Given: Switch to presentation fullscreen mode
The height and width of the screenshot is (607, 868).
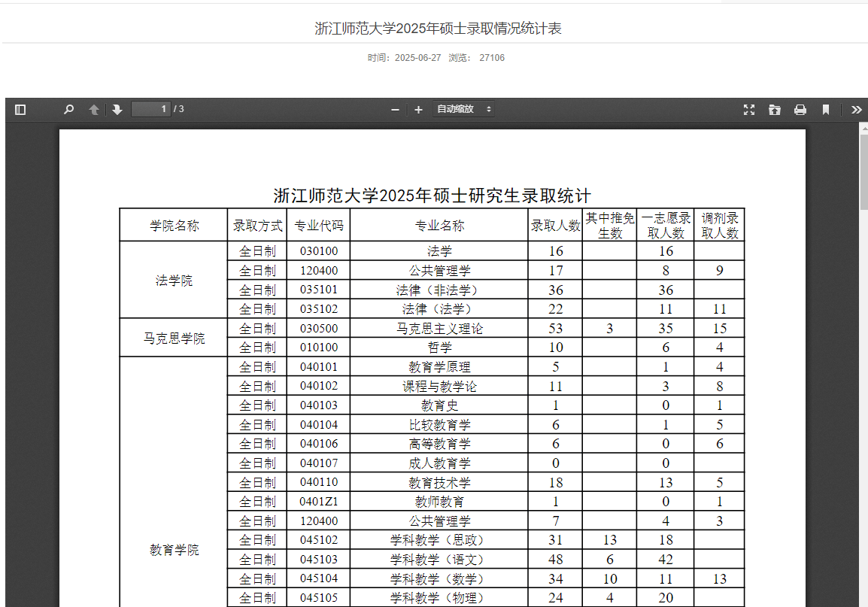Looking at the screenshot, I should 749,110.
